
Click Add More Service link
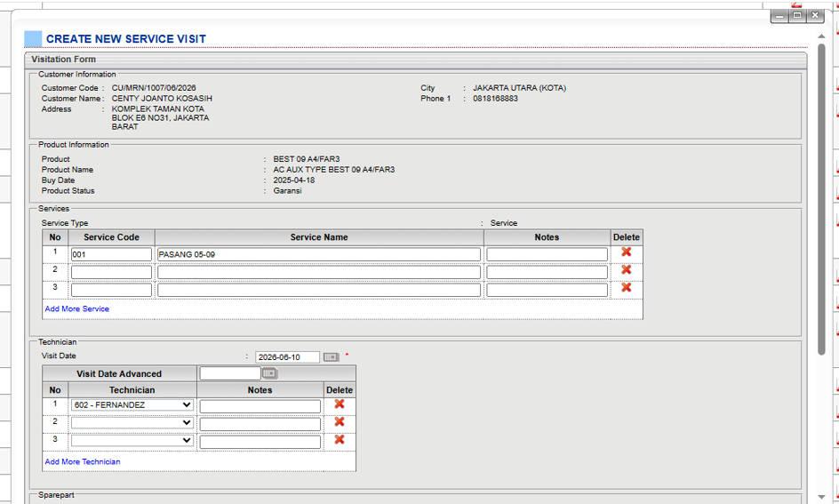[77, 308]
